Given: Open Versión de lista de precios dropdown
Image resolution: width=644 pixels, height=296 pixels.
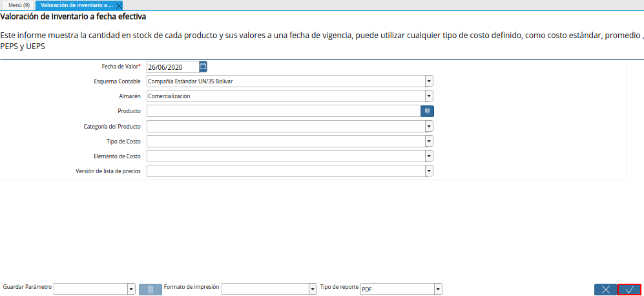Looking at the screenshot, I should tap(429, 171).
